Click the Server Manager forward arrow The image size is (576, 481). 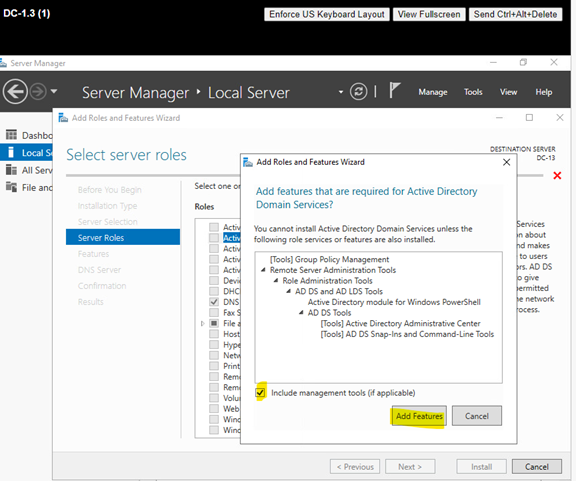point(38,92)
